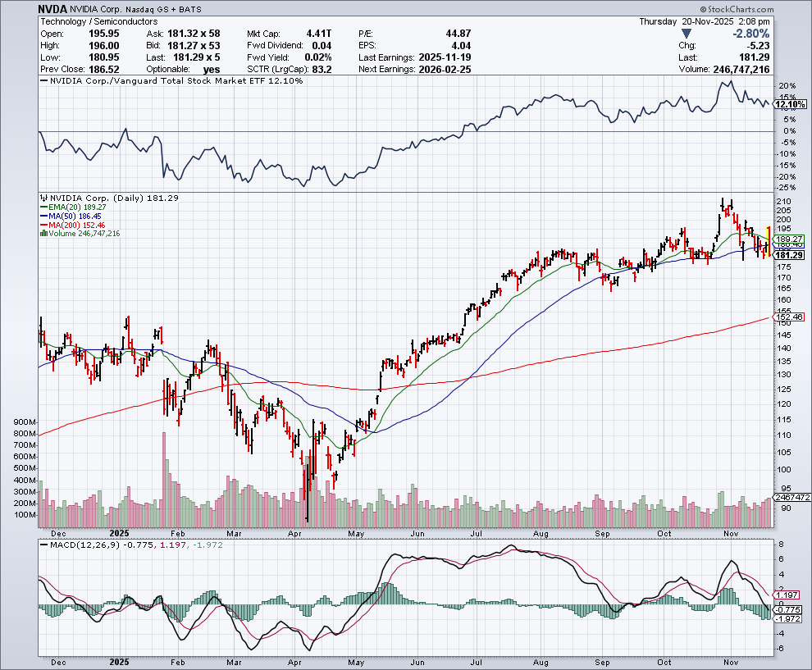Click the yellow-highlighted latest candlestick

point(768,241)
